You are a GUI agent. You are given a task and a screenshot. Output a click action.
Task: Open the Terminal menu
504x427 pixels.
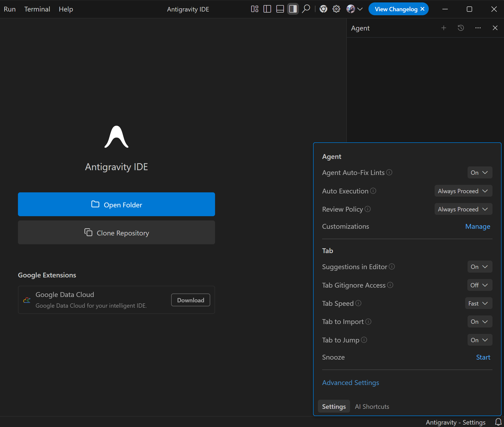point(37,9)
